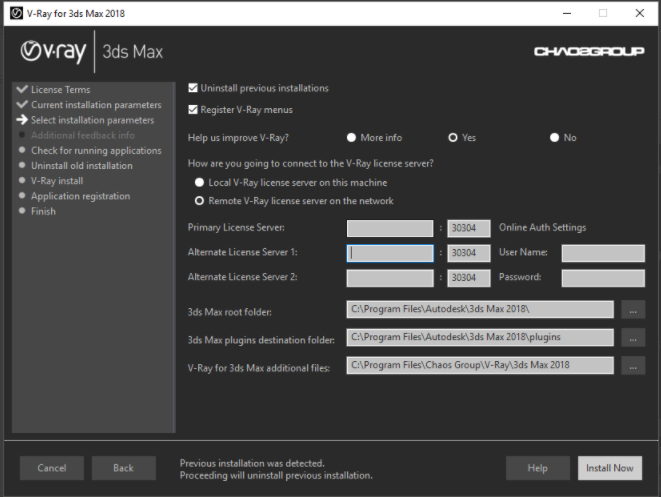
Task: Click the Check for running applications step
Action: (96, 150)
